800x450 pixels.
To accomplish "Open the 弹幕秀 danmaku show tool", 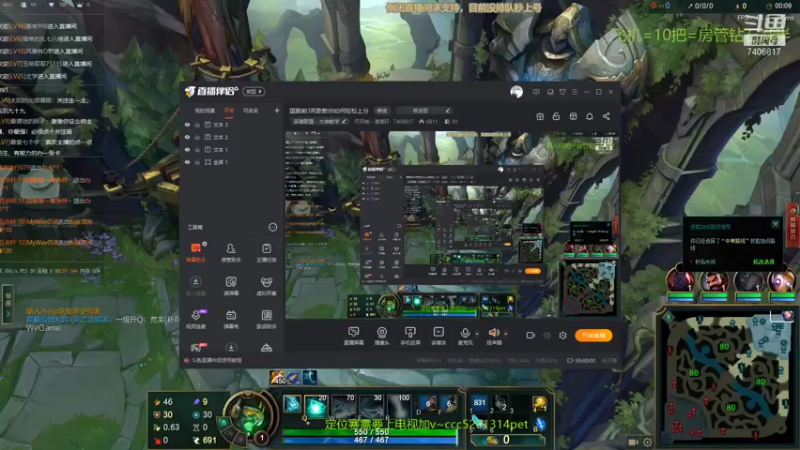I will [231, 319].
